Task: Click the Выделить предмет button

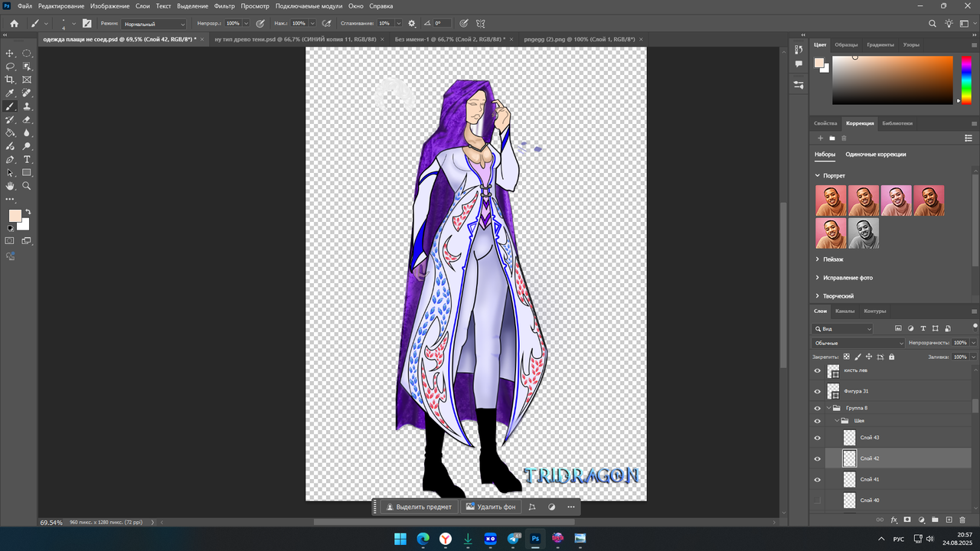Action: coord(420,507)
